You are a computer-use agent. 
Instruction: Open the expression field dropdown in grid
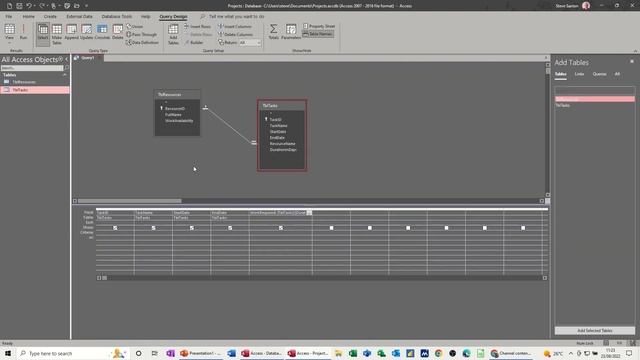coord(309,213)
